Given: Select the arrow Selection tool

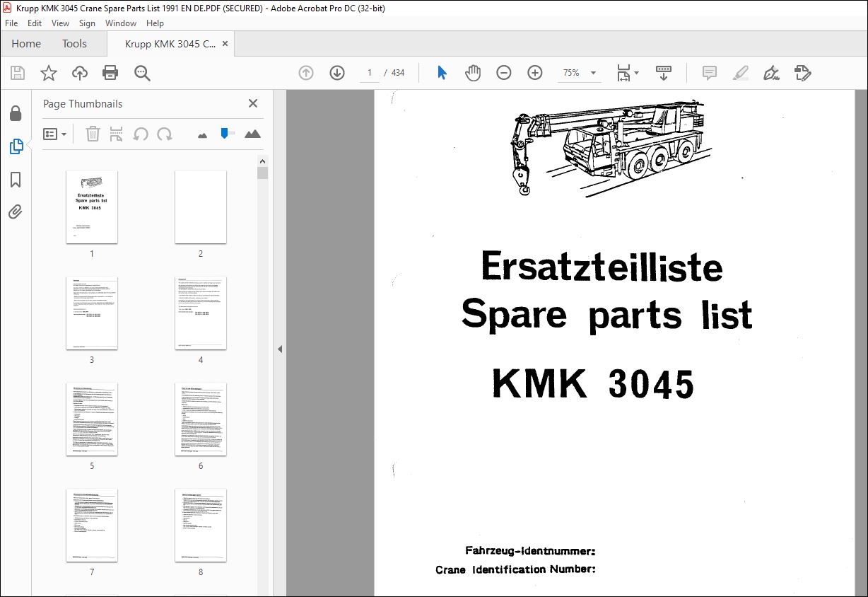Looking at the screenshot, I should [x=442, y=73].
